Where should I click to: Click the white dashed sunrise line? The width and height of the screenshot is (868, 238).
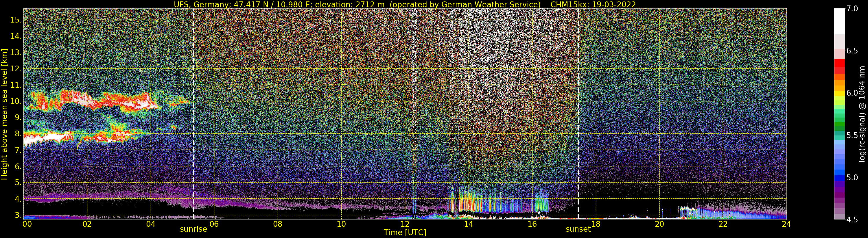193,114
